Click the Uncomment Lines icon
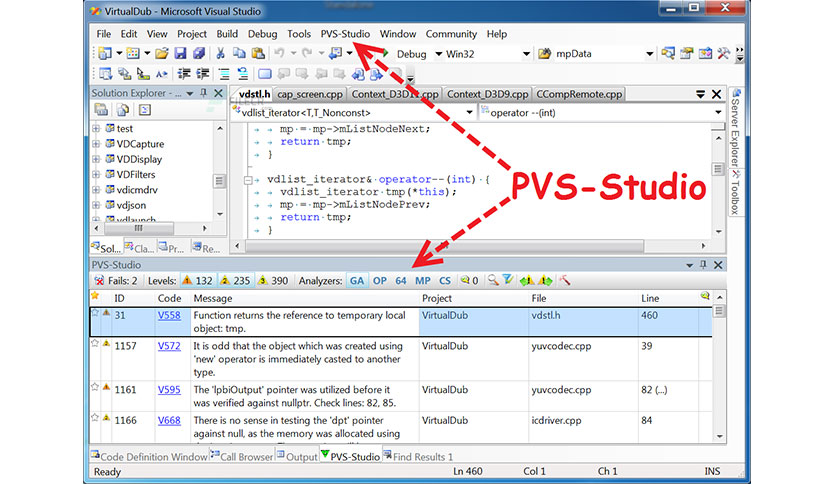Image resolution: width=836 pixels, height=484 pixels. 243,74
